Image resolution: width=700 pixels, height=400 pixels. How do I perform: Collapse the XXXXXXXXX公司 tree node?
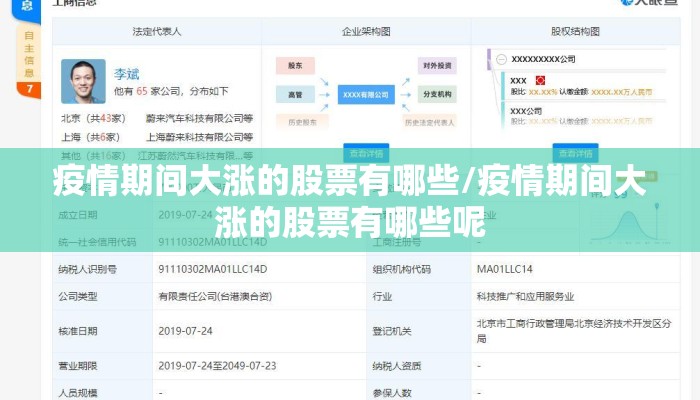pyautogui.click(x=502, y=59)
